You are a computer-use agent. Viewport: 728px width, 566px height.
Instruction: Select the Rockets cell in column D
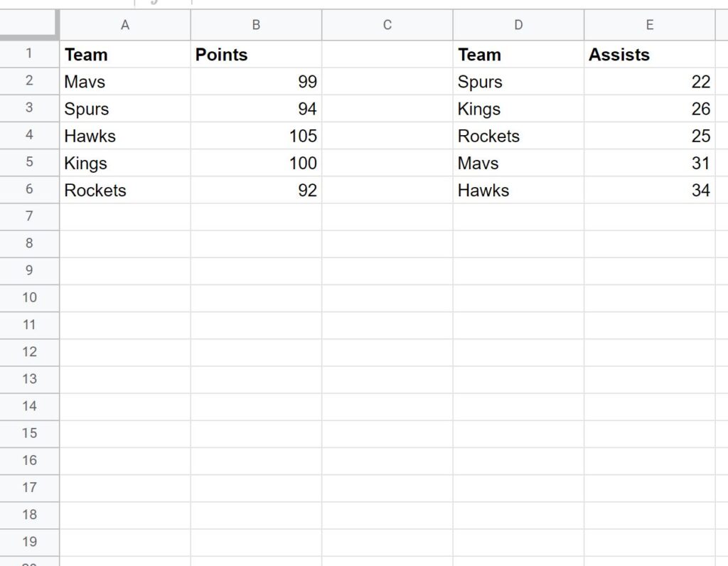click(518, 136)
